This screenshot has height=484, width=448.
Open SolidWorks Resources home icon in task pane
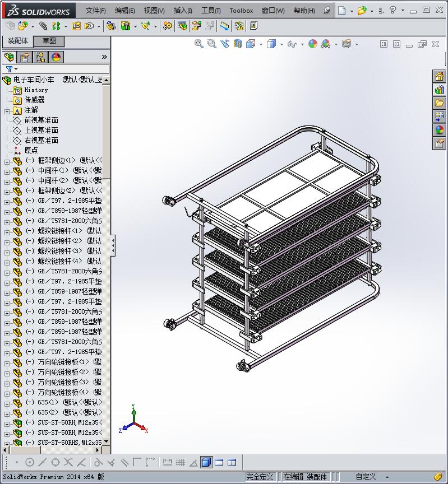coord(440,76)
